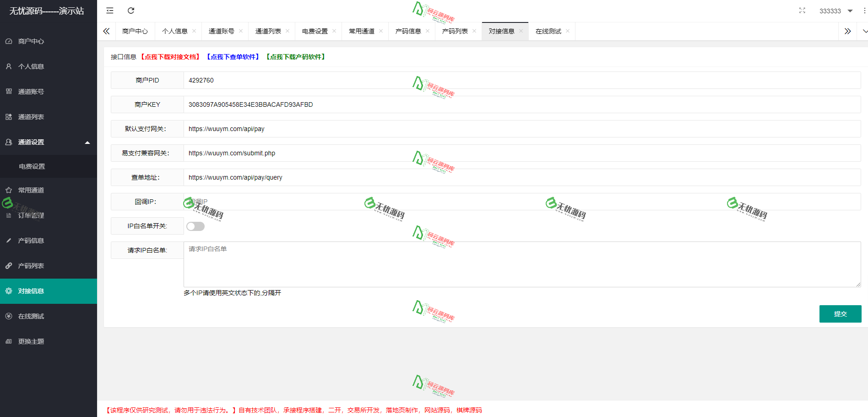Click the 通道账号 icon in sidebar
Screen dimensions: 868x417
click(x=8, y=91)
